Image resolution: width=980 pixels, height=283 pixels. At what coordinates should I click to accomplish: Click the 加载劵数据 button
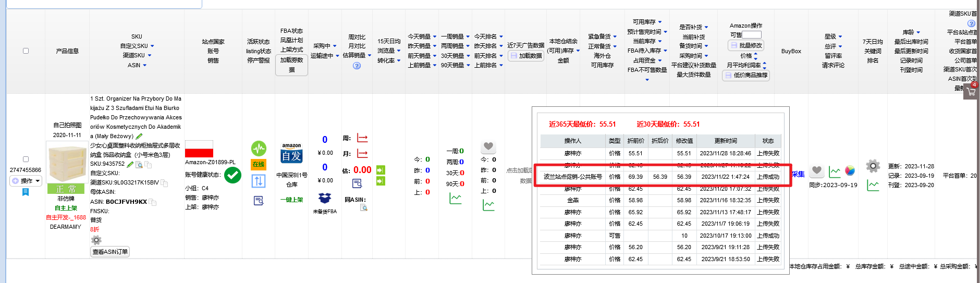click(291, 65)
